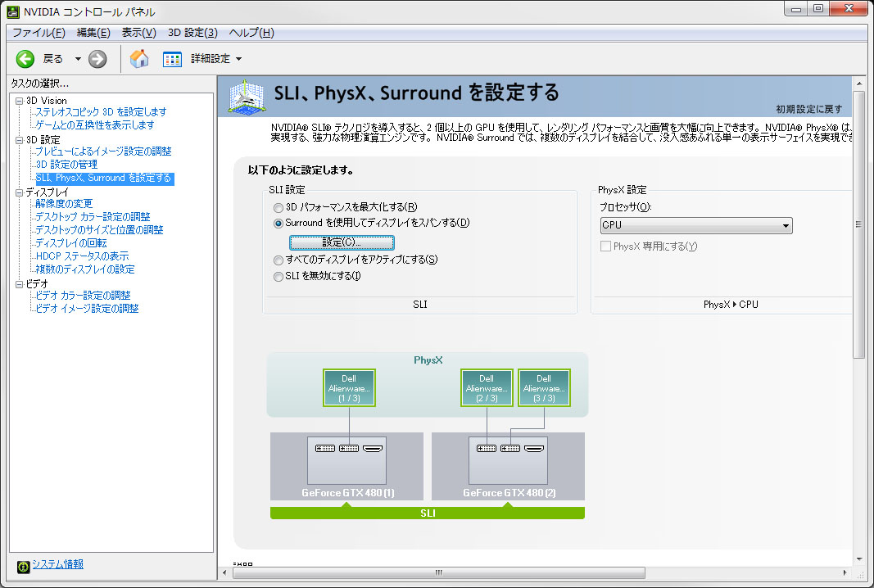This screenshot has width=874, height=588.
Task: Collapse the 3D Vision tree node
Action: (20, 101)
